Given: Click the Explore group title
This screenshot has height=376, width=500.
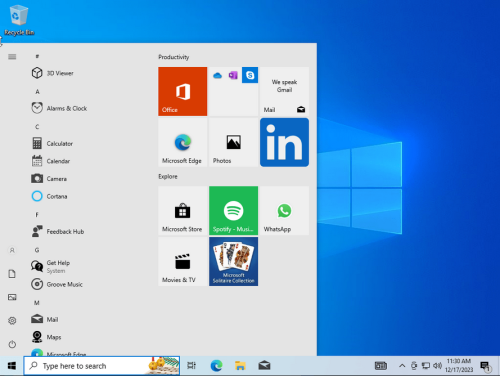Looking at the screenshot, I should [168, 176].
